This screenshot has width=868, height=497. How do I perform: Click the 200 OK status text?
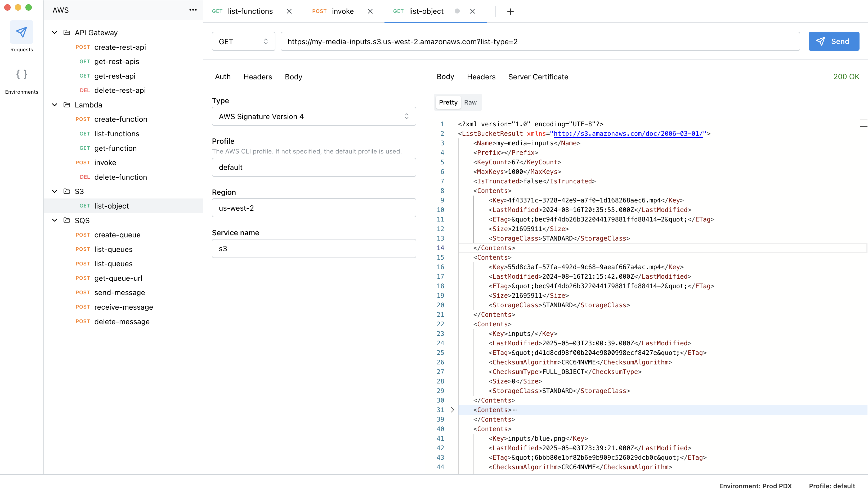click(x=846, y=77)
